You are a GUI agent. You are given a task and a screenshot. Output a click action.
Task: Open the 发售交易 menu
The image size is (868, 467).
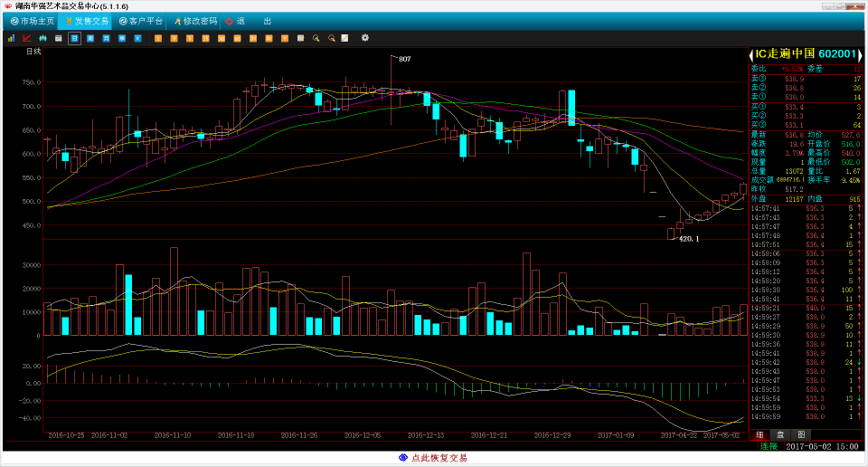pyautogui.click(x=87, y=21)
